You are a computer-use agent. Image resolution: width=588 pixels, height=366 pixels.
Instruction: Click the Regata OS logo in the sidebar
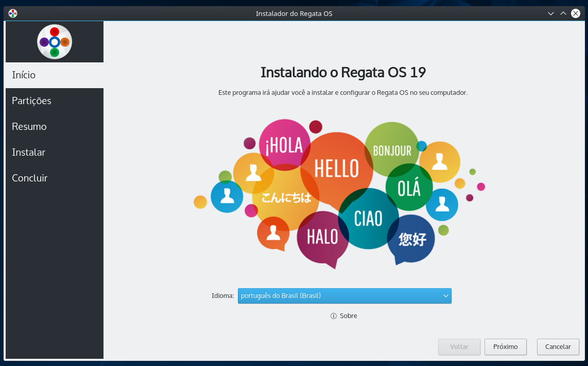click(x=54, y=41)
